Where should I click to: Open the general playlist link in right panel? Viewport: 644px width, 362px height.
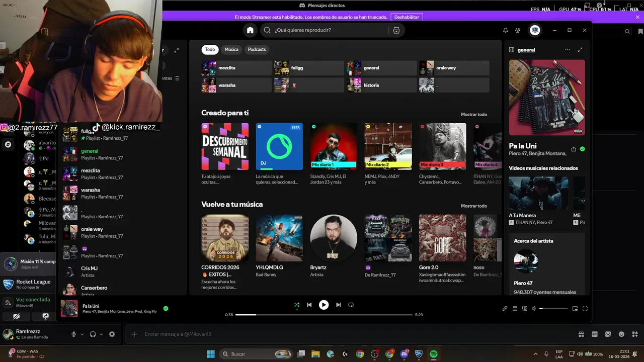tap(526, 50)
